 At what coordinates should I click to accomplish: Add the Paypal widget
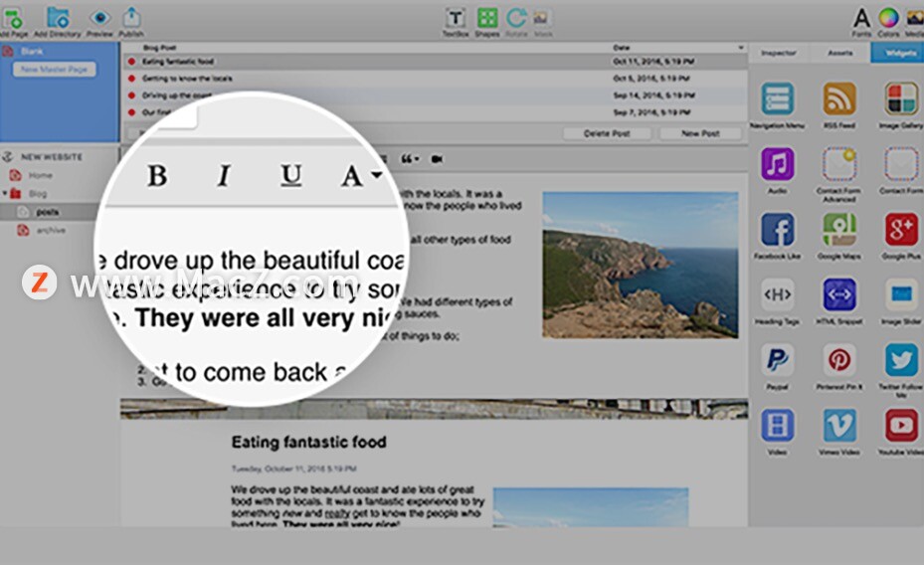click(777, 360)
